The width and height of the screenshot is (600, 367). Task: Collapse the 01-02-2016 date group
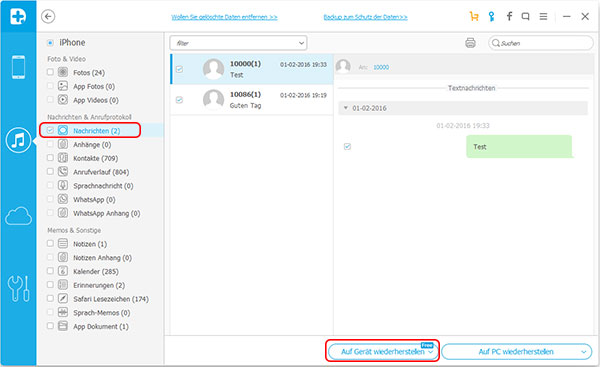346,108
